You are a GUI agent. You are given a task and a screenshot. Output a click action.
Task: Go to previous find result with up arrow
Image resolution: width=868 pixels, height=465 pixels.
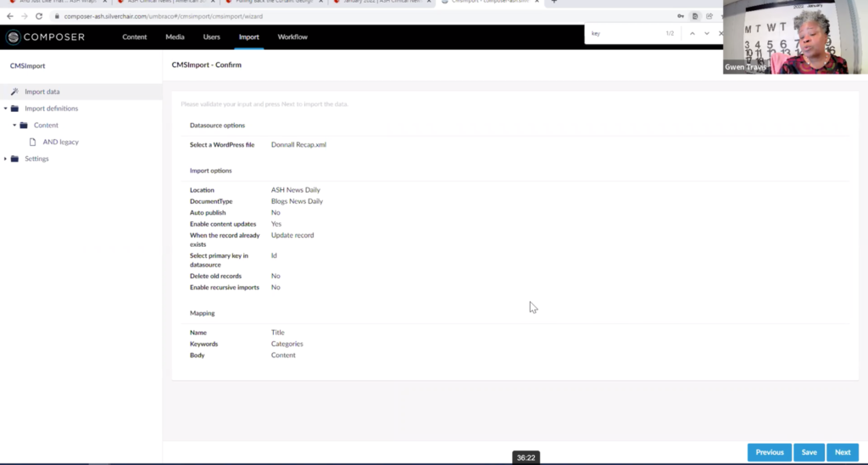pos(692,33)
